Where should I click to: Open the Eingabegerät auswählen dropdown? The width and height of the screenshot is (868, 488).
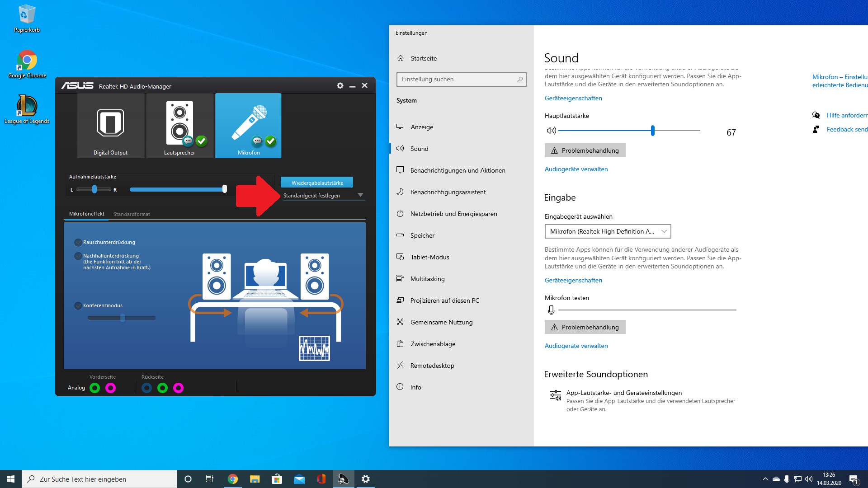[608, 231]
